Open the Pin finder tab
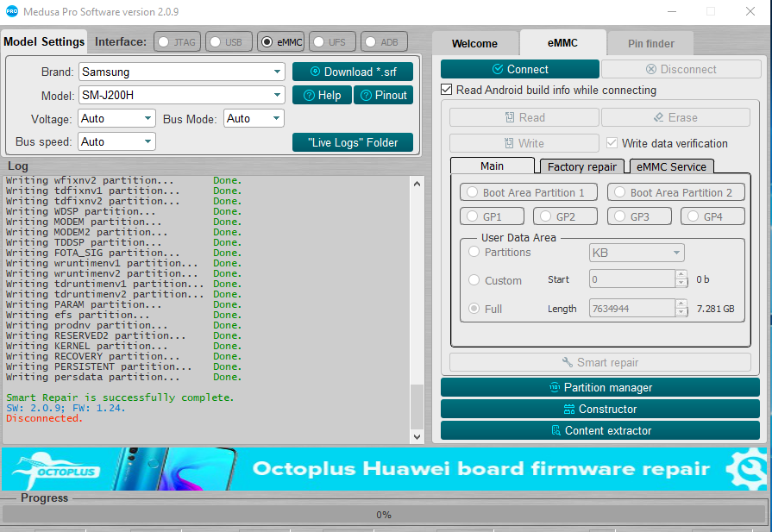 point(651,43)
